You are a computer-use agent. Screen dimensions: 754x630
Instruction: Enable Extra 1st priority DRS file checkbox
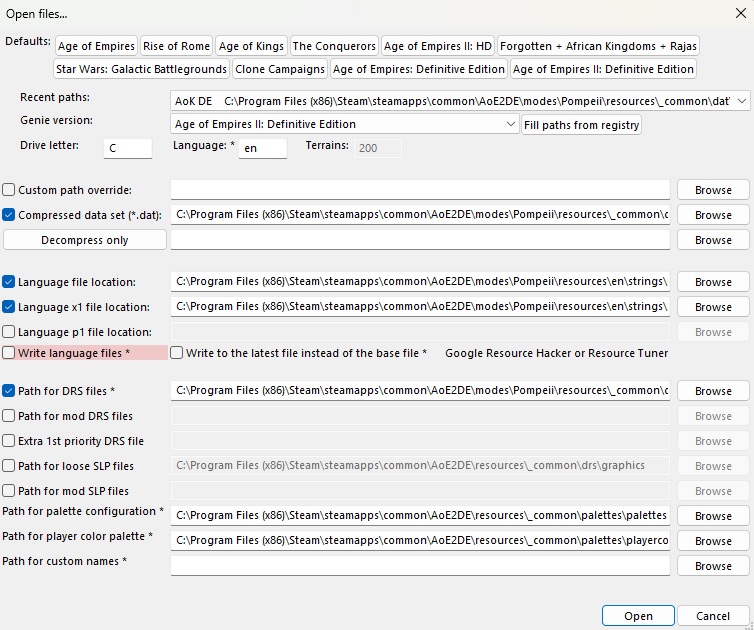pyautogui.click(x=8, y=441)
